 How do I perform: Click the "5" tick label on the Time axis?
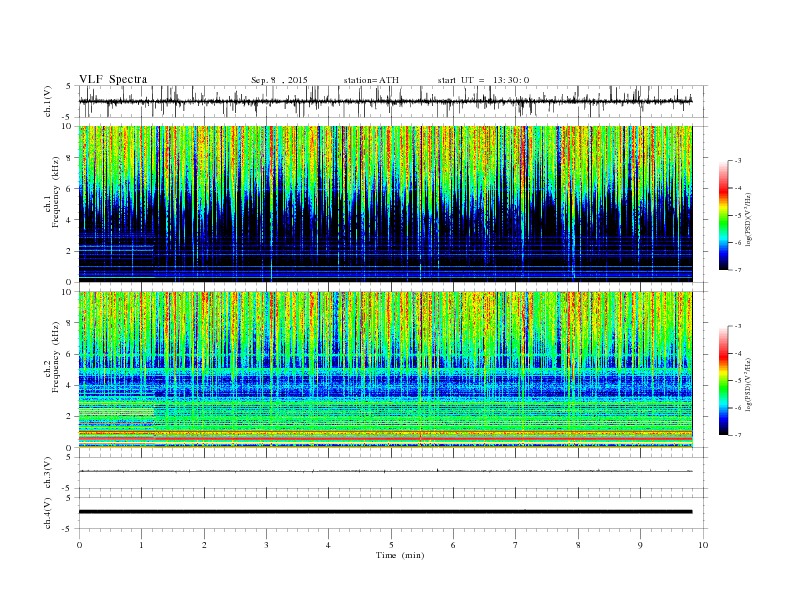click(x=391, y=545)
